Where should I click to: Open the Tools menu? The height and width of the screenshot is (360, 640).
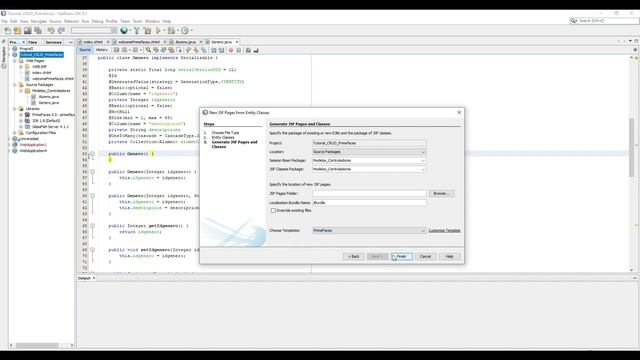pos(137,21)
